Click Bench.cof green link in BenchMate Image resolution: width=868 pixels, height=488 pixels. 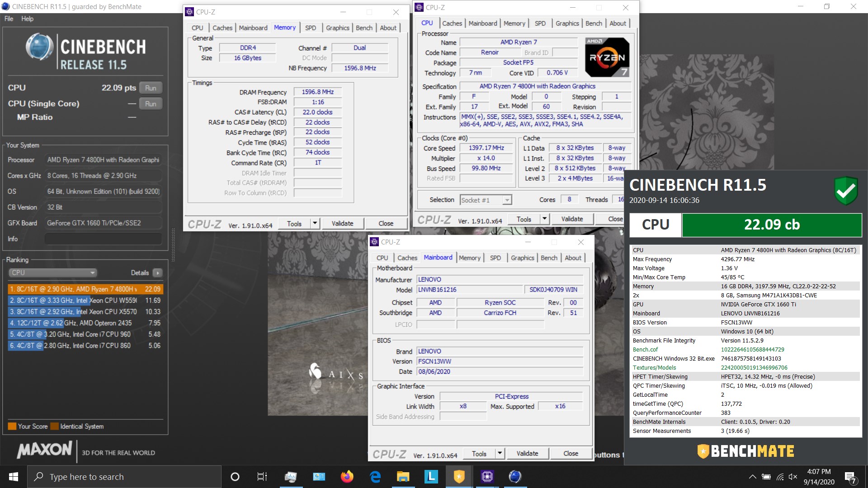[x=645, y=350]
